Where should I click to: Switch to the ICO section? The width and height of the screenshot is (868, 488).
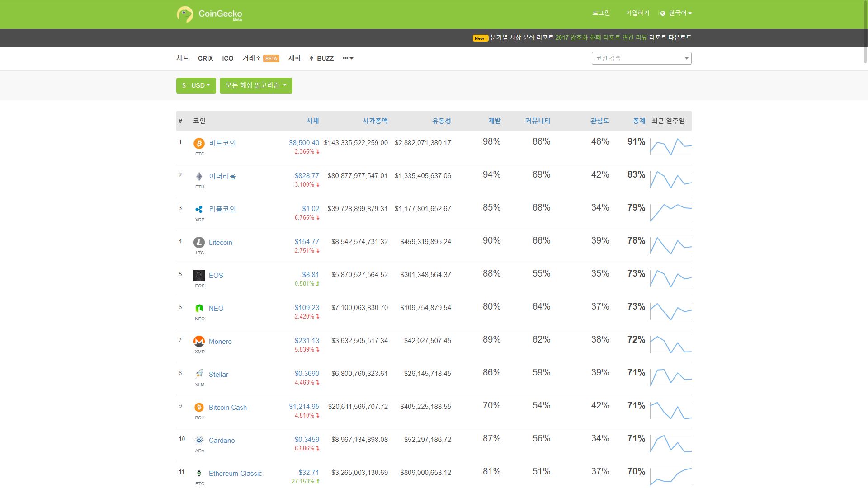227,58
